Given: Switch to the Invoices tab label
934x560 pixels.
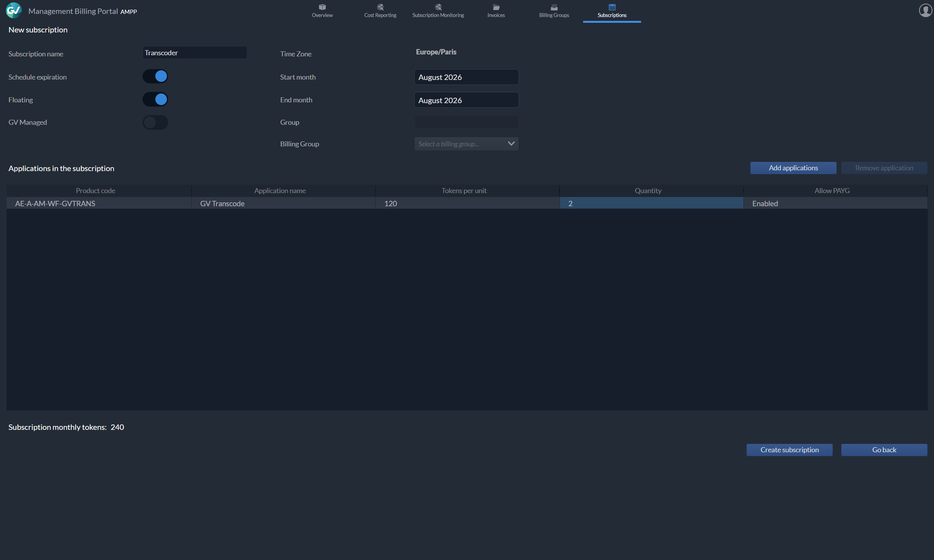Looking at the screenshot, I should 496,15.
